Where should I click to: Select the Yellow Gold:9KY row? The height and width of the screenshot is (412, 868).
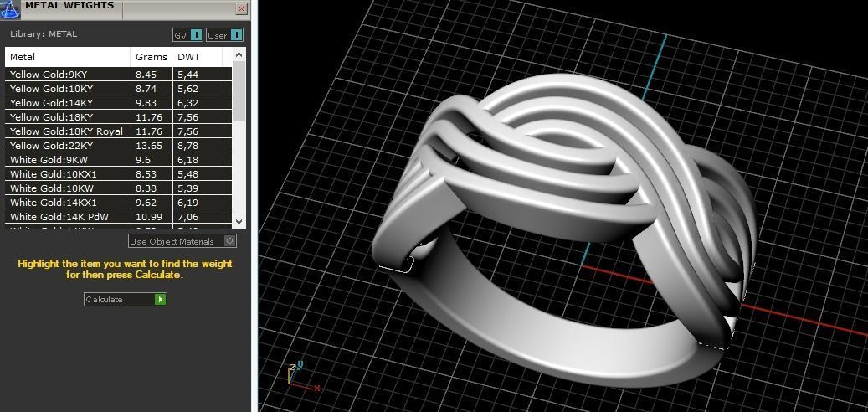click(119, 75)
